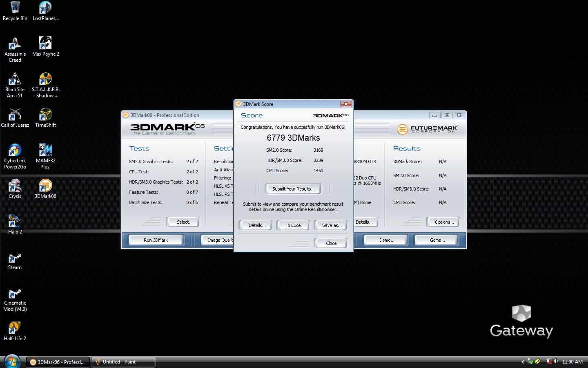Switch to Untitled - Paint taskbar button
Screen dimensions: 588x368
pyautogui.click(x=123, y=362)
